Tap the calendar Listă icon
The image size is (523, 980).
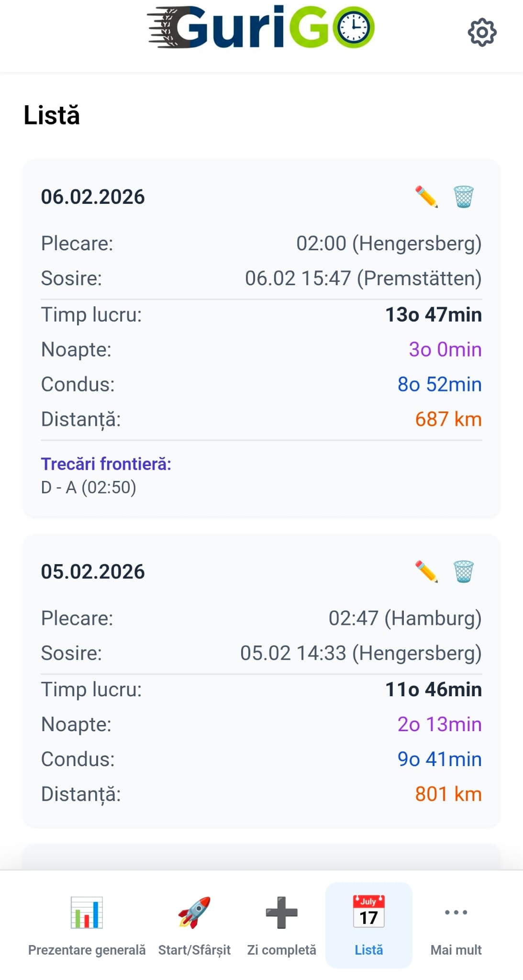(368, 912)
